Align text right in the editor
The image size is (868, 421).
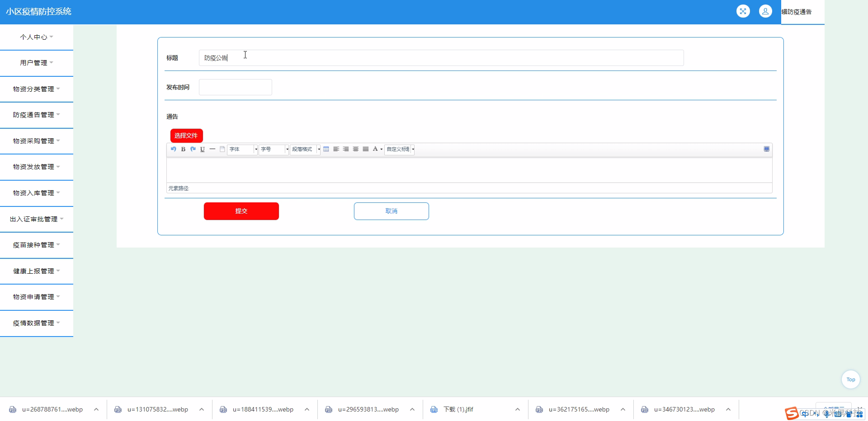point(346,149)
